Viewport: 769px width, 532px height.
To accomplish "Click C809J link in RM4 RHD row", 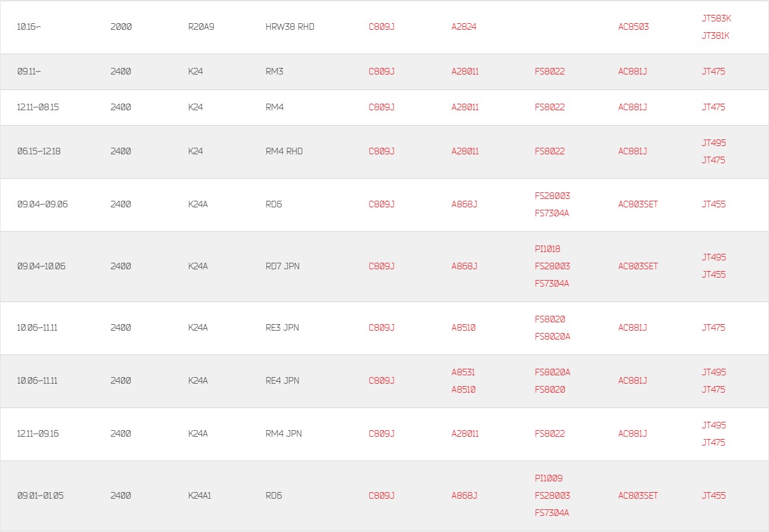I will coord(381,151).
